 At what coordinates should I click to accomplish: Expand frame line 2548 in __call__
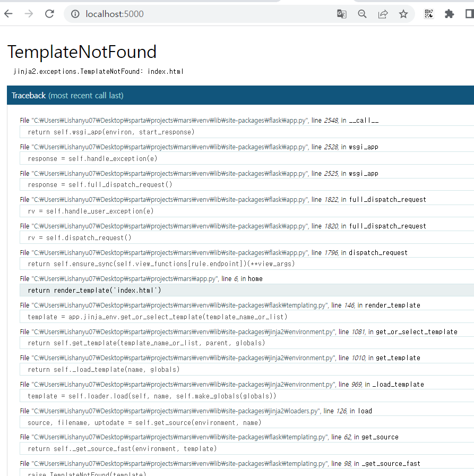point(199,121)
